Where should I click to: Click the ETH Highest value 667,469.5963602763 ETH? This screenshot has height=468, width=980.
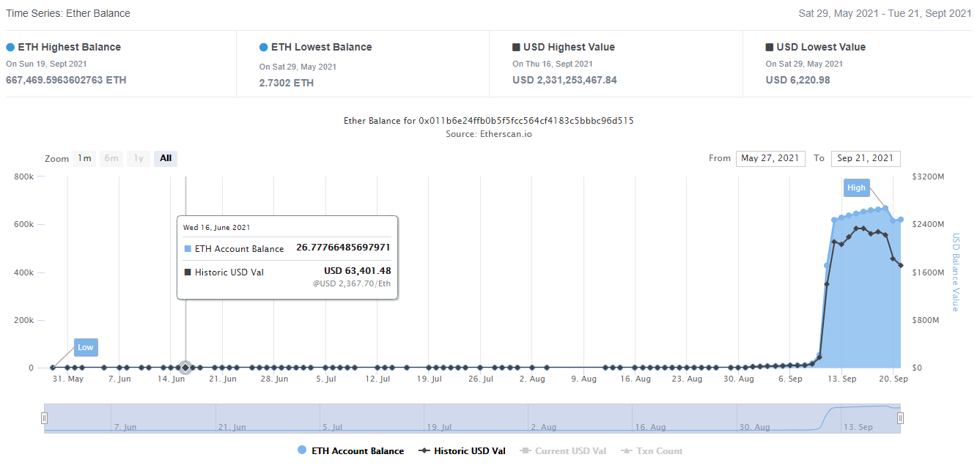[x=66, y=80]
